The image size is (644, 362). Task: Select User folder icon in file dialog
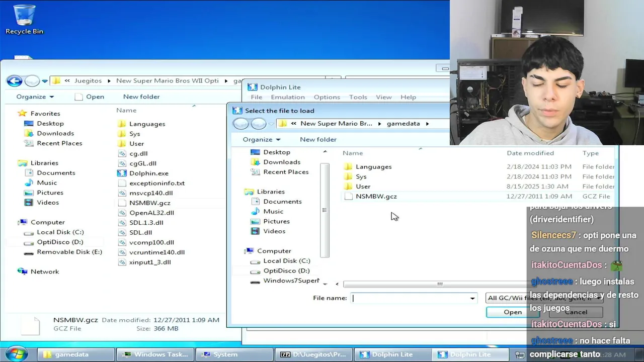(348, 187)
